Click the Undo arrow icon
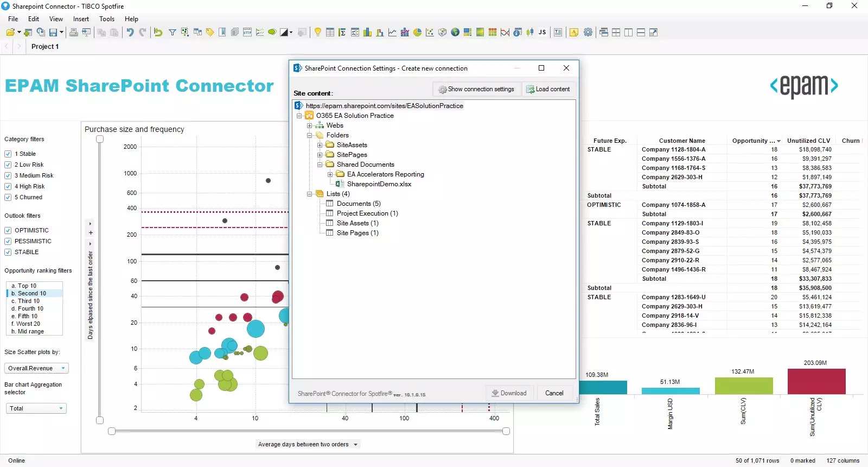The width and height of the screenshot is (868, 467). (x=130, y=33)
